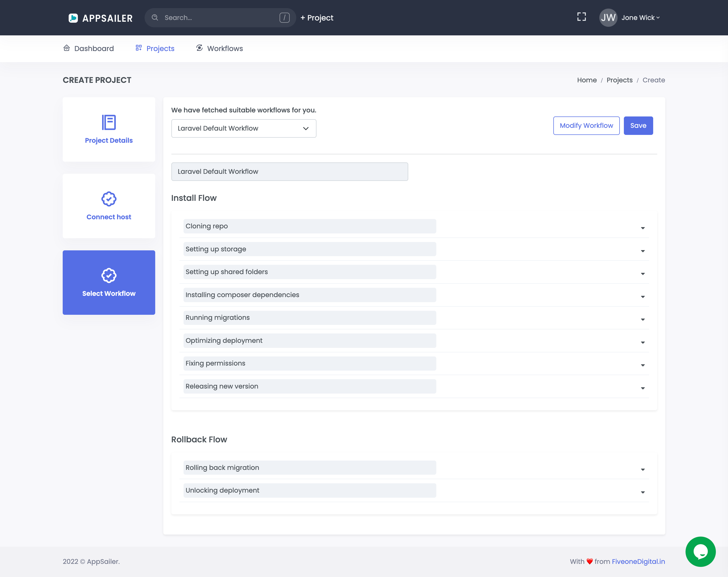Click the Unlocking deployment name field

pos(310,490)
